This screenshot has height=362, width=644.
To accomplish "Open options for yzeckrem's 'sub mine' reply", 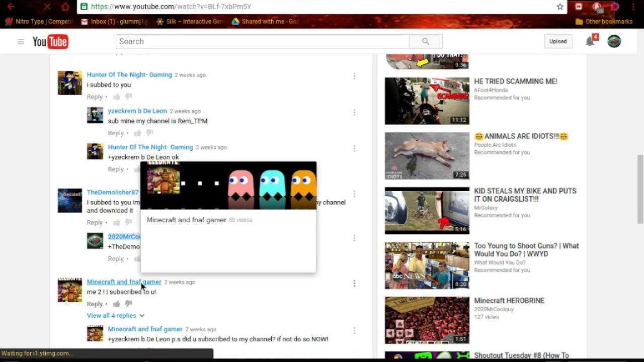I will (x=354, y=112).
